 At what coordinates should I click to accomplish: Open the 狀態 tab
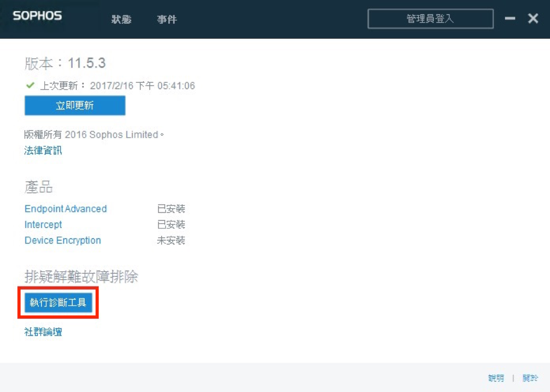point(121,19)
